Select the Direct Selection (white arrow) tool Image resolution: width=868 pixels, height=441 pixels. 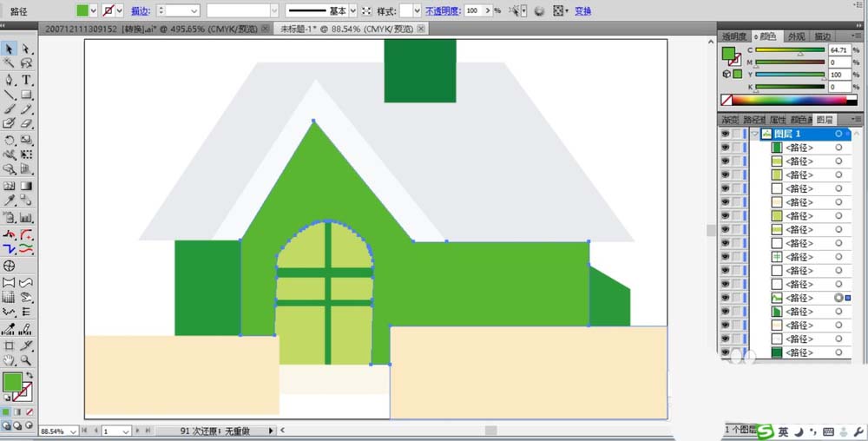[26, 49]
